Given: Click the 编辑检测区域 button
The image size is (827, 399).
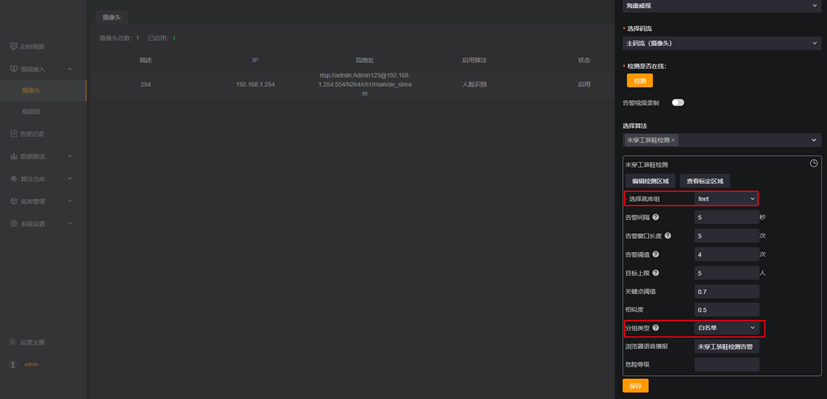Looking at the screenshot, I should pos(650,181).
